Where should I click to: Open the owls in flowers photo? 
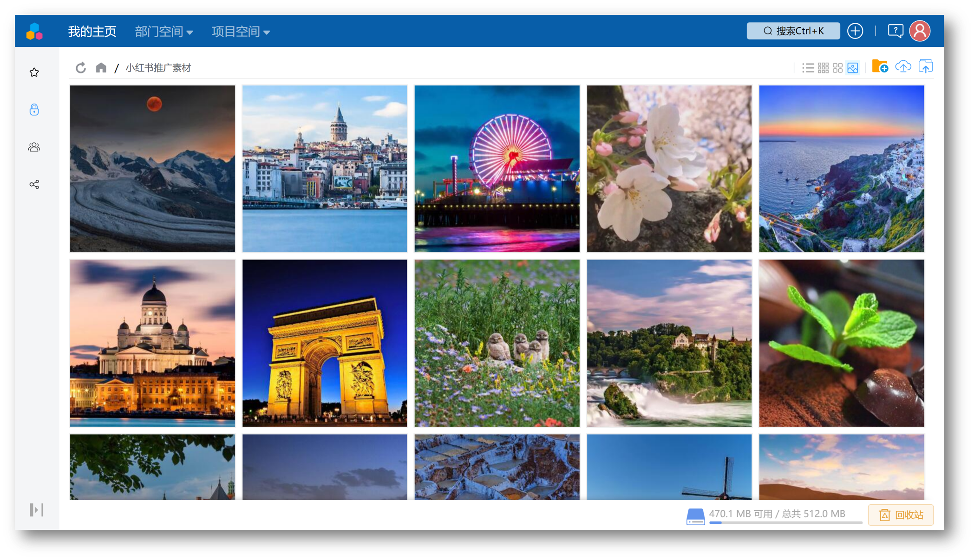pos(497,343)
